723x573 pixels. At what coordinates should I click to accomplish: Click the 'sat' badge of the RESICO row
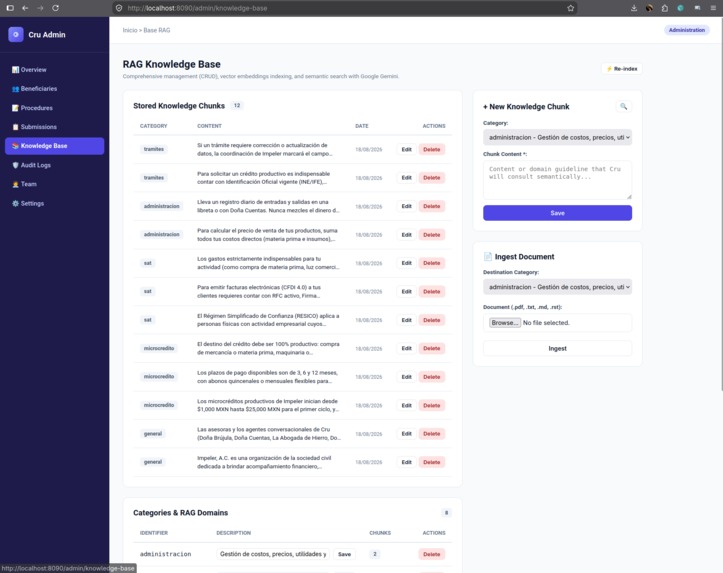[148, 320]
